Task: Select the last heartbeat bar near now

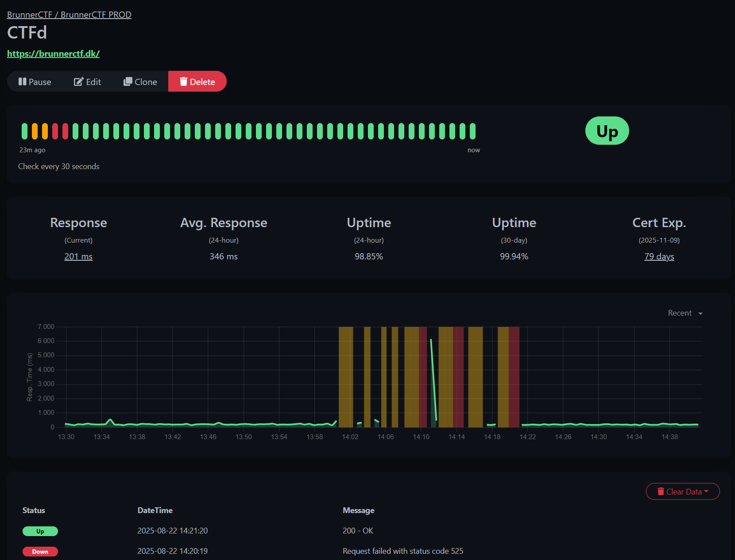Action: point(472,131)
